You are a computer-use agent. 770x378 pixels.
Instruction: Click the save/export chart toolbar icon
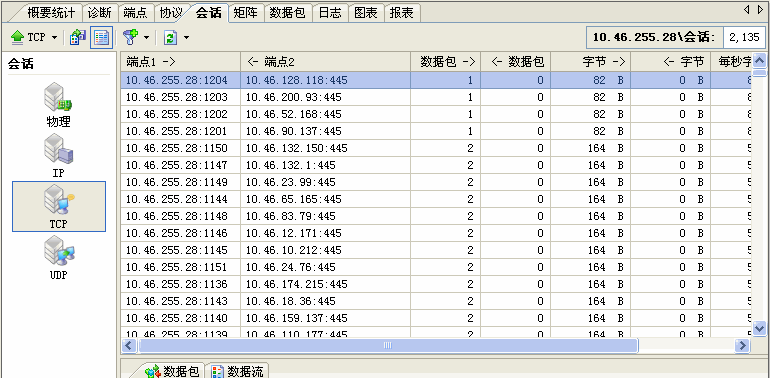(x=78, y=37)
